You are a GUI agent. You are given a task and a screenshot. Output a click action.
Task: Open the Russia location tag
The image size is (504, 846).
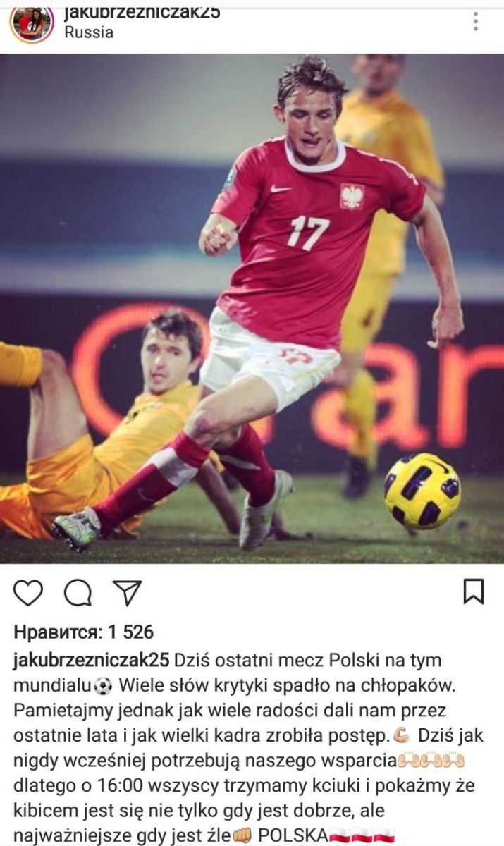click(89, 32)
